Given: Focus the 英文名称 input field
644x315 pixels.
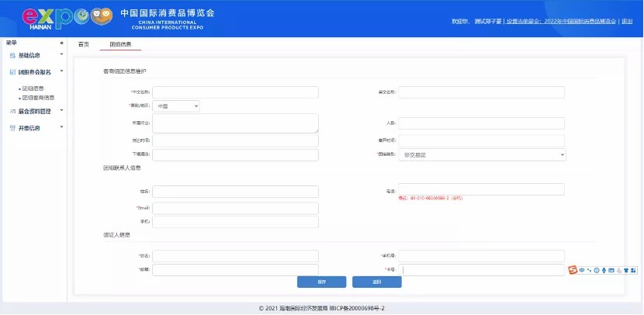Looking at the screenshot, I should click(x=481, y=92).
